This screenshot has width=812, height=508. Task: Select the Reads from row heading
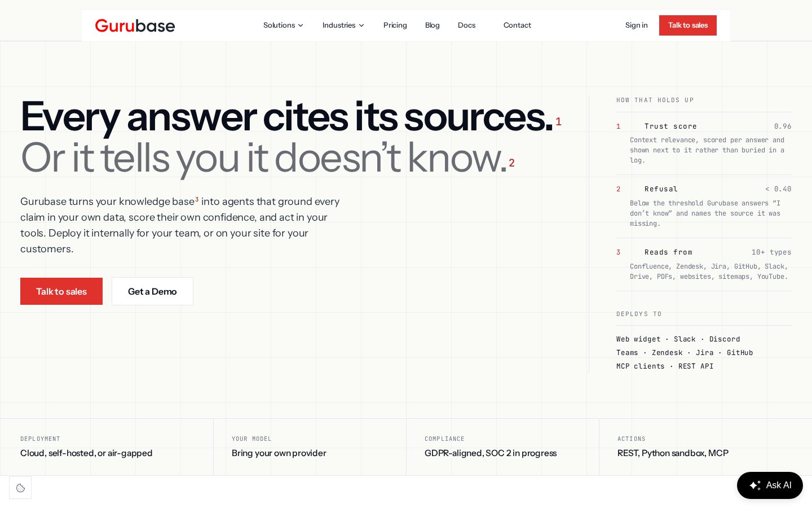[668, 252]
